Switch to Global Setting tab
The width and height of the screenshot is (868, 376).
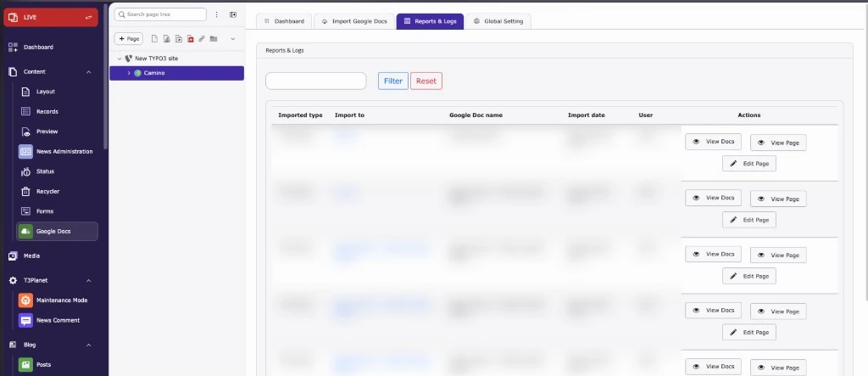point(498,21)
